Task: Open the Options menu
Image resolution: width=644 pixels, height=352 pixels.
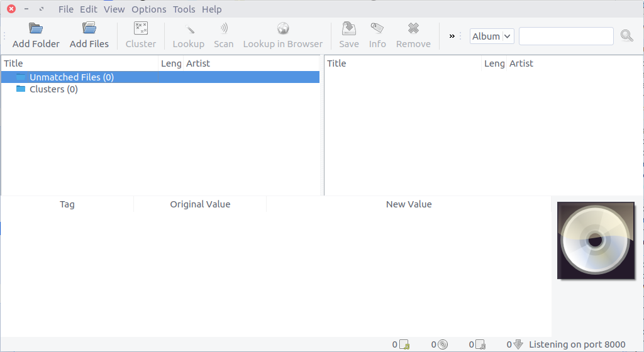Action: click(148, 9)
